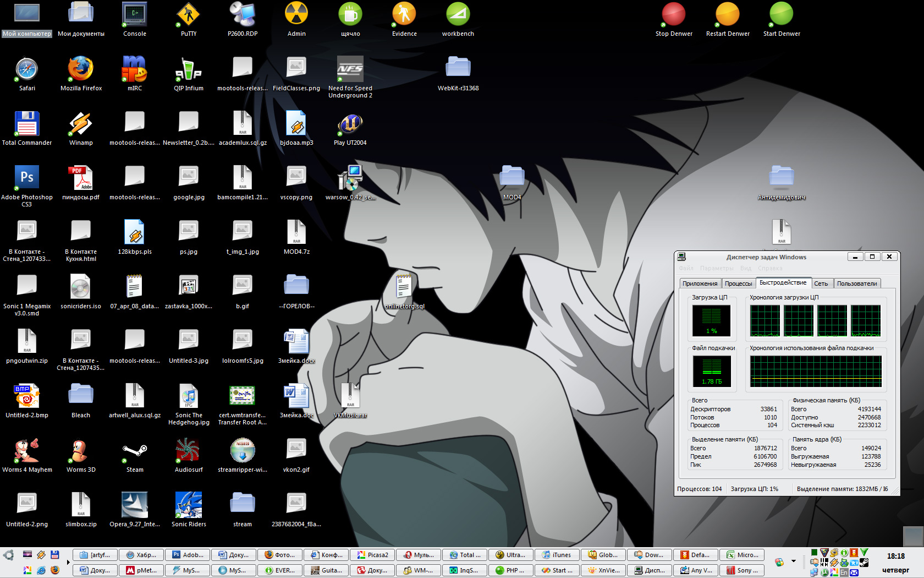
Task: Open the Вид menu in Task Manager
Action: click(745, 268)
